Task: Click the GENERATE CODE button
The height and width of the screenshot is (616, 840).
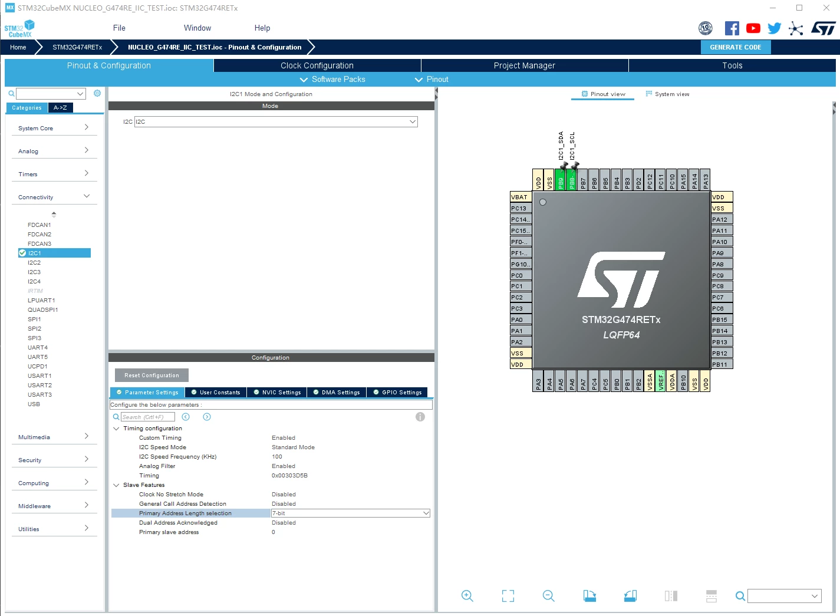Action: coord(736,47)
